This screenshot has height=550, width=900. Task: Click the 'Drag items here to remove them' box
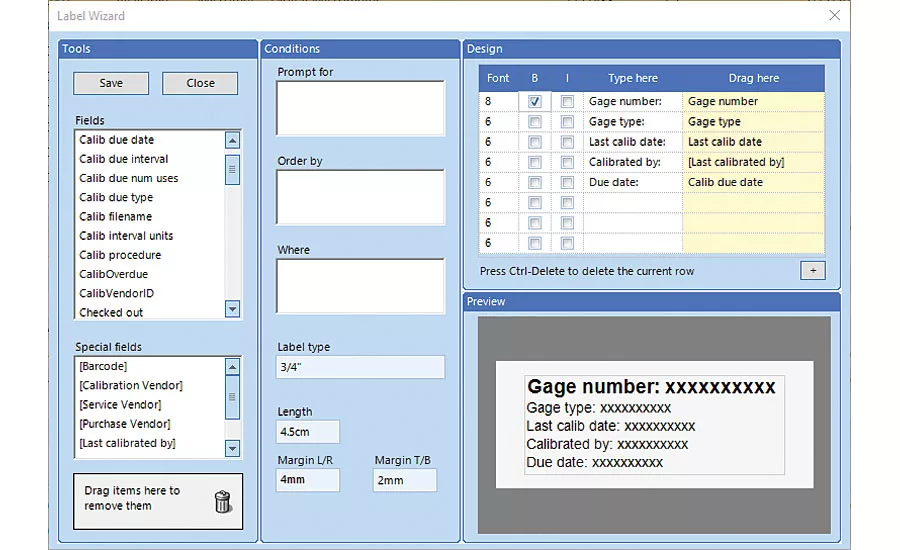click(x=158, y=501)
